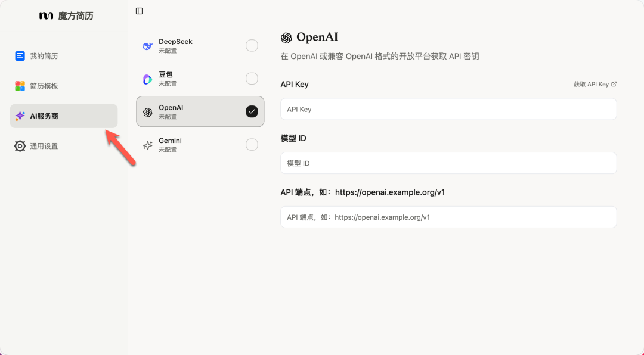Click the 简历模板 grid icon
Viewport: 644px width, 355px height.
[20, 86]
